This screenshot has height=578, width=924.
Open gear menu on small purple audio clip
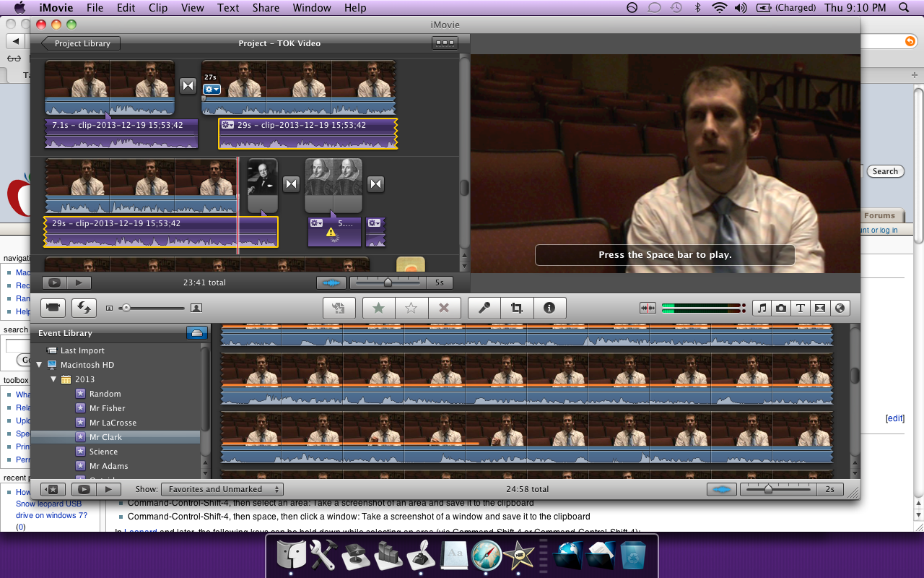coord(374,223)
